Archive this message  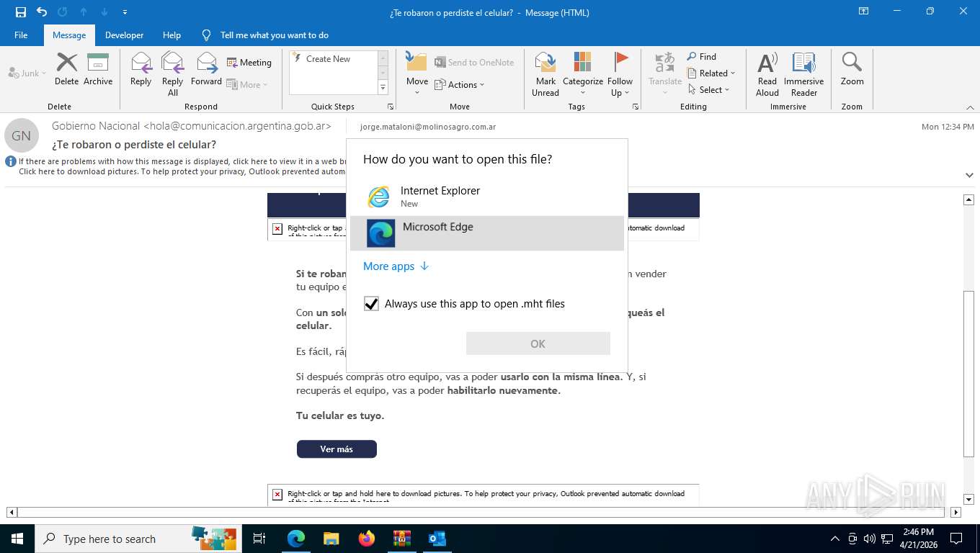click(x=98, y=69)
